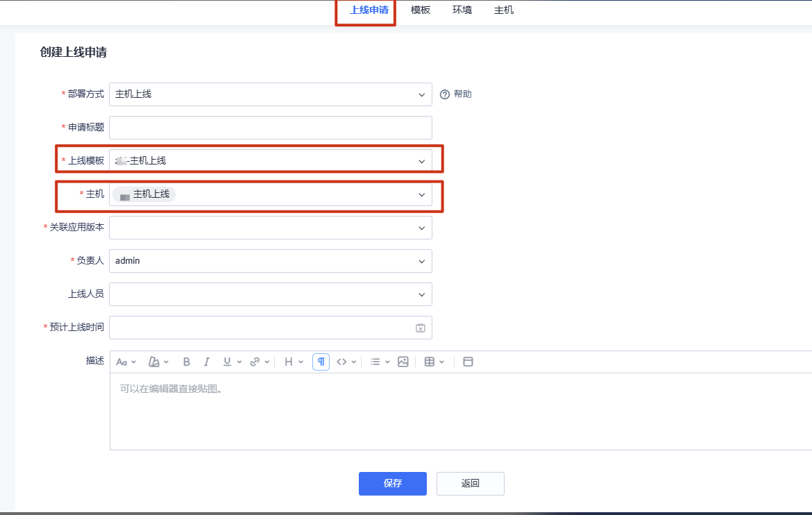Insert a code block
Image resolution: width=812 pixels, height=515 pixels.
pos(341,362)
